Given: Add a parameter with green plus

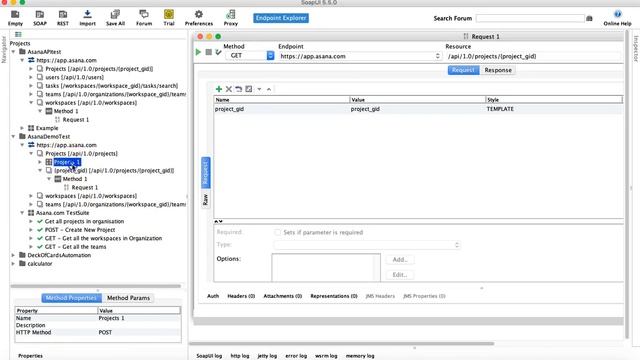Looking at the screenshot, I should [x=219, y=89].
